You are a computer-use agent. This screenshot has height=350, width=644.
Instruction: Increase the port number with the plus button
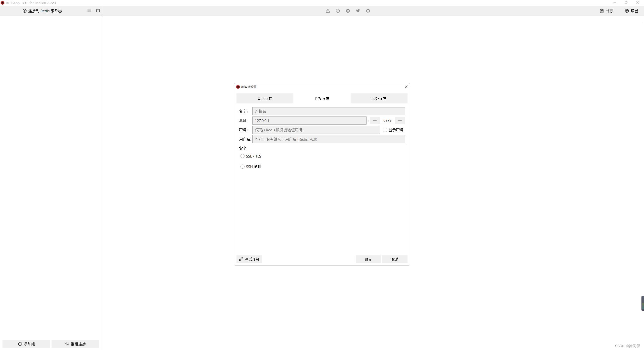pos(400,121)
